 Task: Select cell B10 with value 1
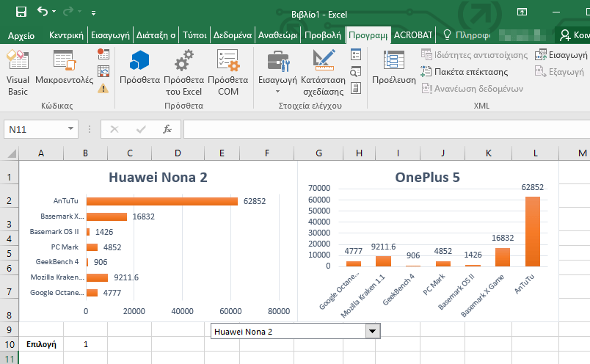[x=85, y=344]
